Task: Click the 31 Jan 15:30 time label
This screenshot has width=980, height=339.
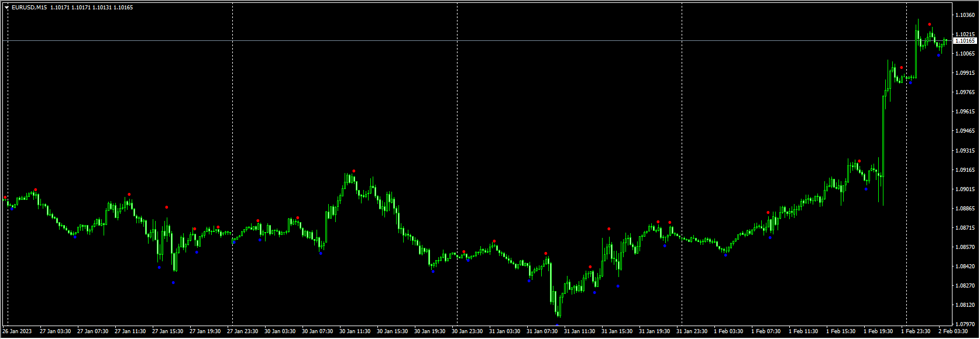Action: coord(617,331)
